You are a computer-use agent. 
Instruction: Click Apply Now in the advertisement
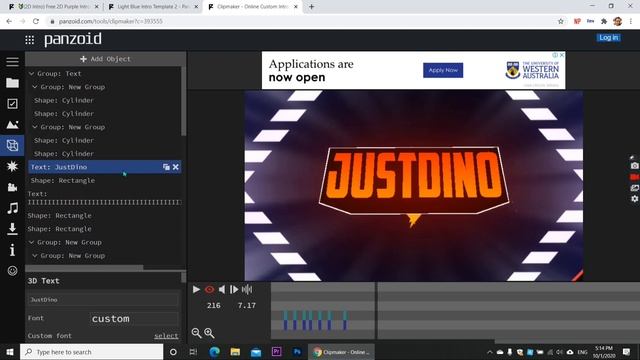443,70
